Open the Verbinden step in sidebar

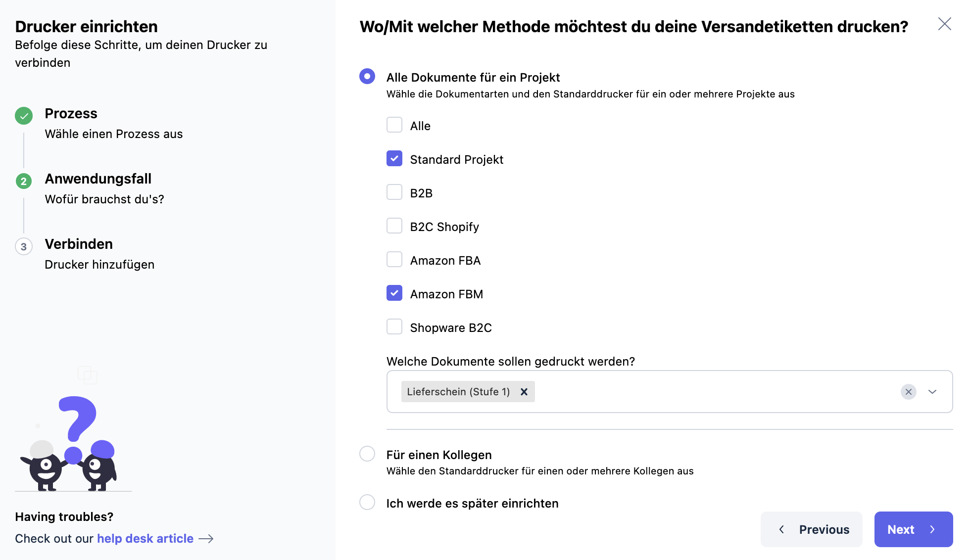(79, 244)
